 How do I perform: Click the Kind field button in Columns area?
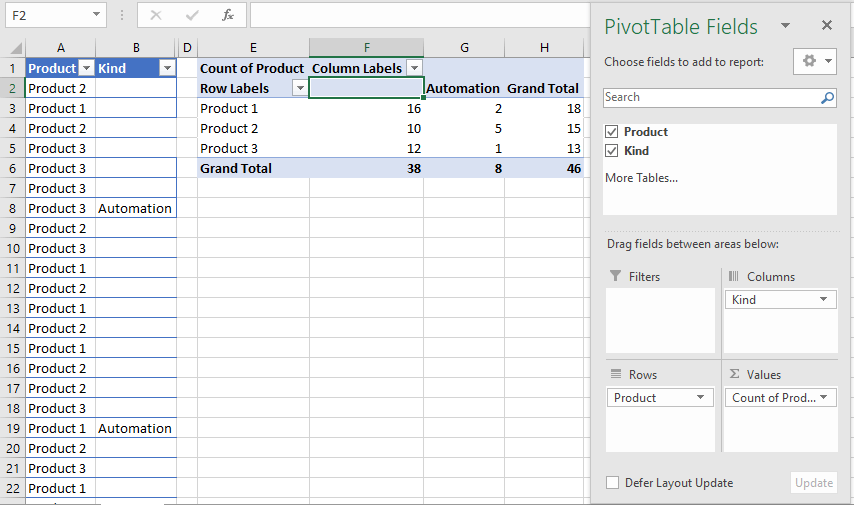[x=780, y=300]
